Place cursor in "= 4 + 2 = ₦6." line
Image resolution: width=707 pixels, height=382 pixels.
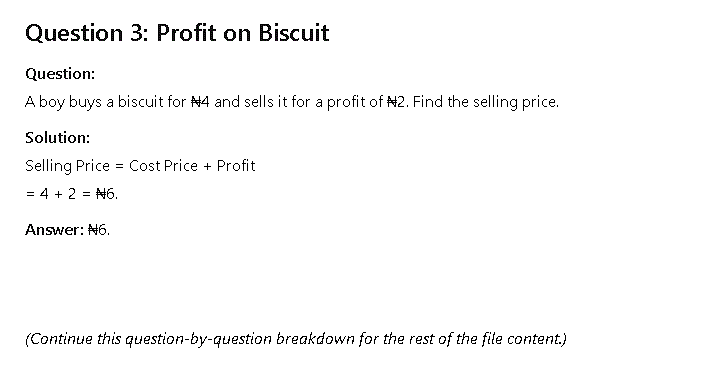tap(72, 194)
